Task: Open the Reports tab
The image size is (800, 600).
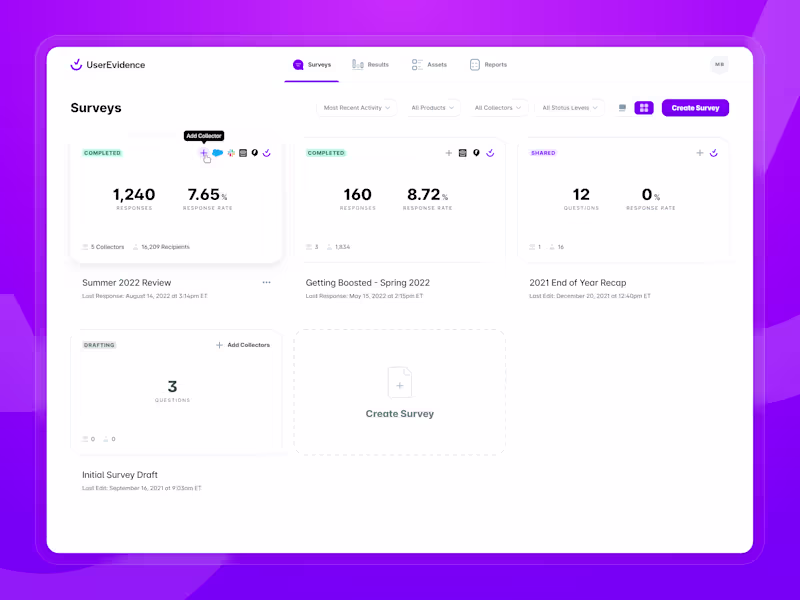Action: click(x=488, y=65)
